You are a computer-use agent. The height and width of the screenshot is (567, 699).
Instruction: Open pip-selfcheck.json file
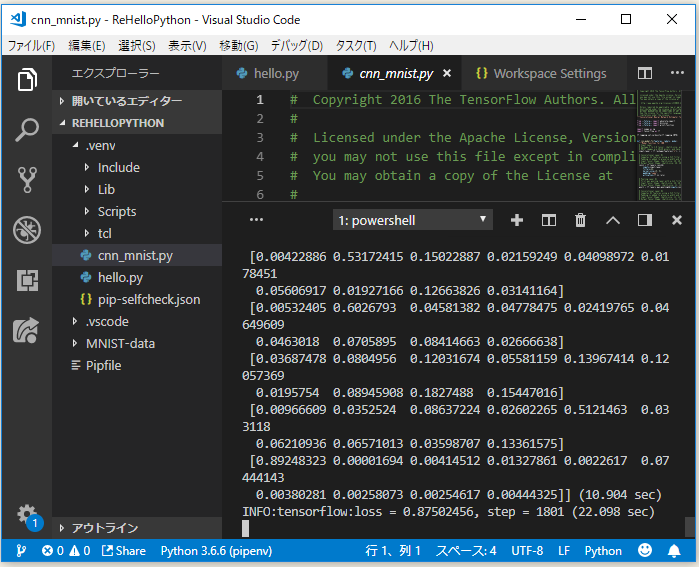pos(137,299)
